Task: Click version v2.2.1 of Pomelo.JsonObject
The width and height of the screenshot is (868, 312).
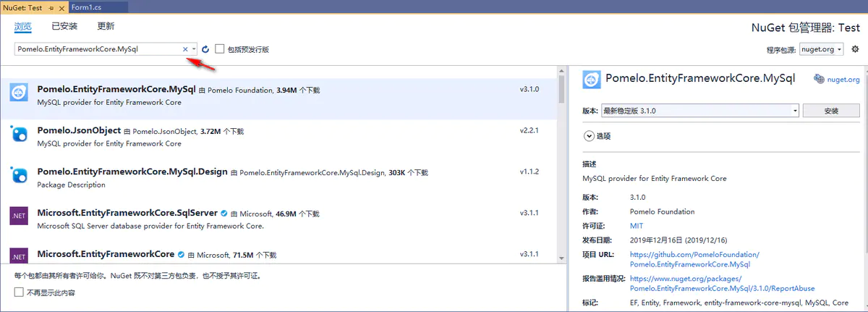Action: coord(529,131)
